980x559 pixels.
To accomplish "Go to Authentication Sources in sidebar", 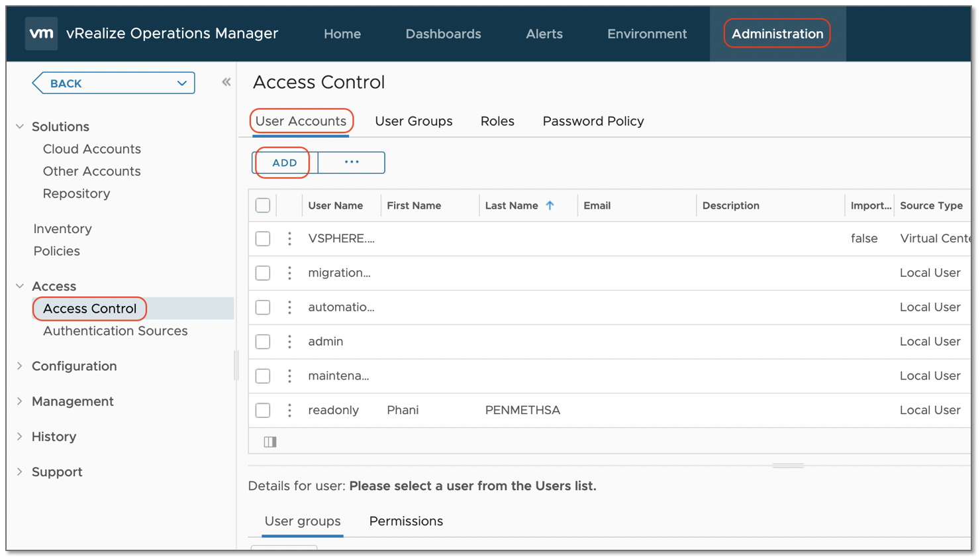I will coord(115,331).
